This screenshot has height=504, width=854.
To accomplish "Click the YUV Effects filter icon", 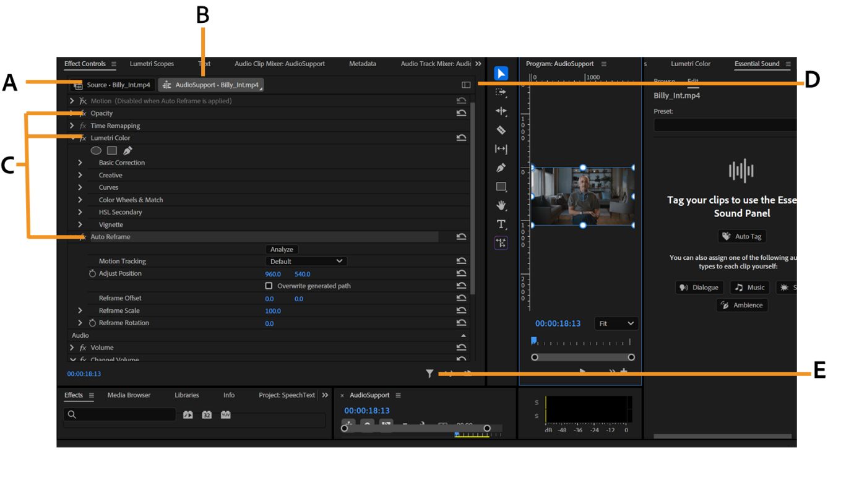I will (225, 415).
